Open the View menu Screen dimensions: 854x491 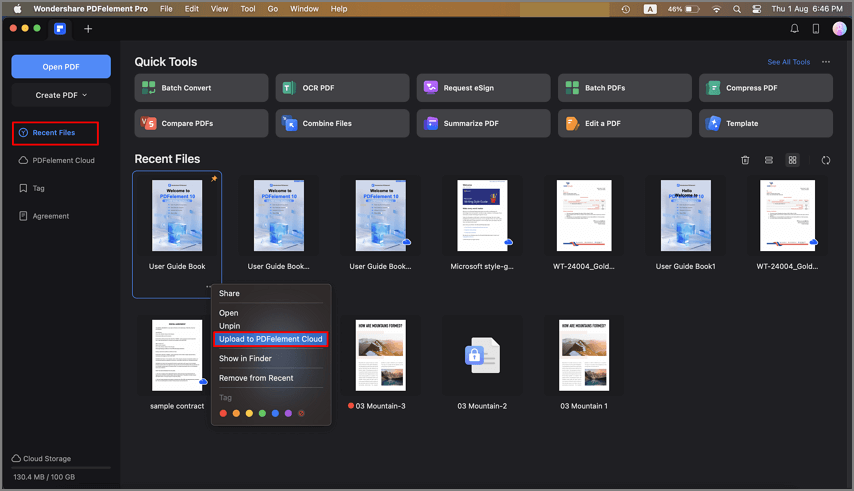219,9
